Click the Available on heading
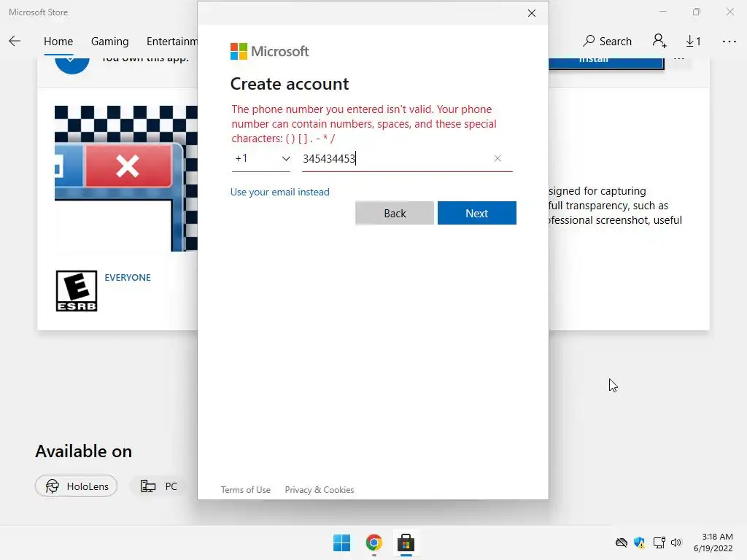The height and width of the screenshot is (560, 747). [83, 451]
